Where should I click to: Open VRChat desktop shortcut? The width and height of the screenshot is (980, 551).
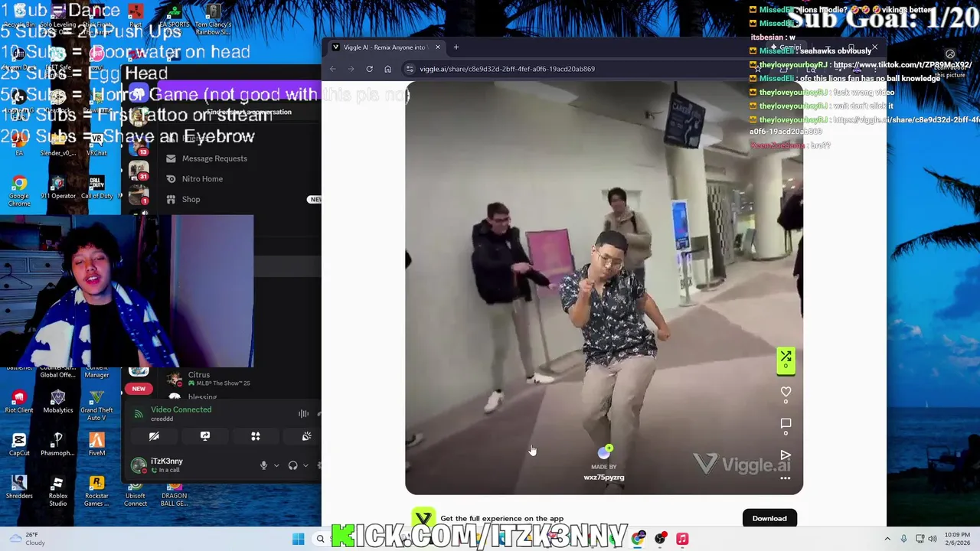point(96,144)
